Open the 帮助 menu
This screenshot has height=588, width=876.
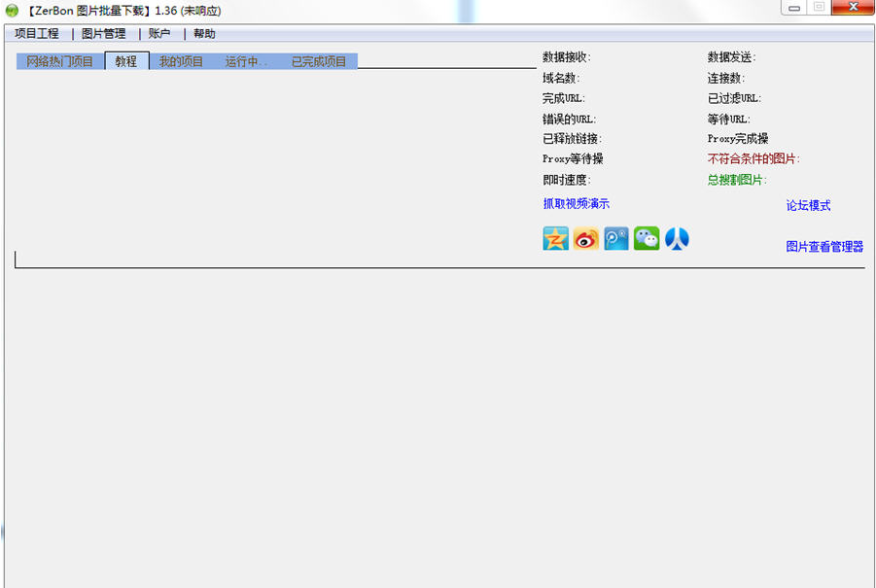click(204, 33)
